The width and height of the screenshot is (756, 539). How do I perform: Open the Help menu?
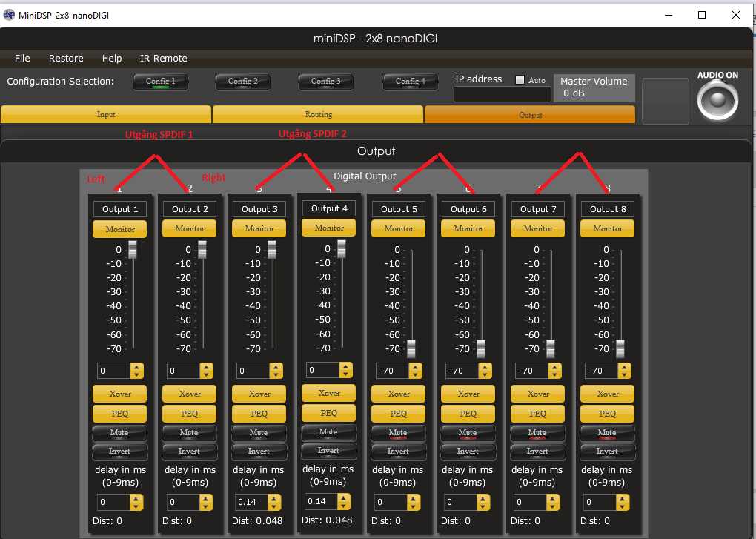pos(112,59)
